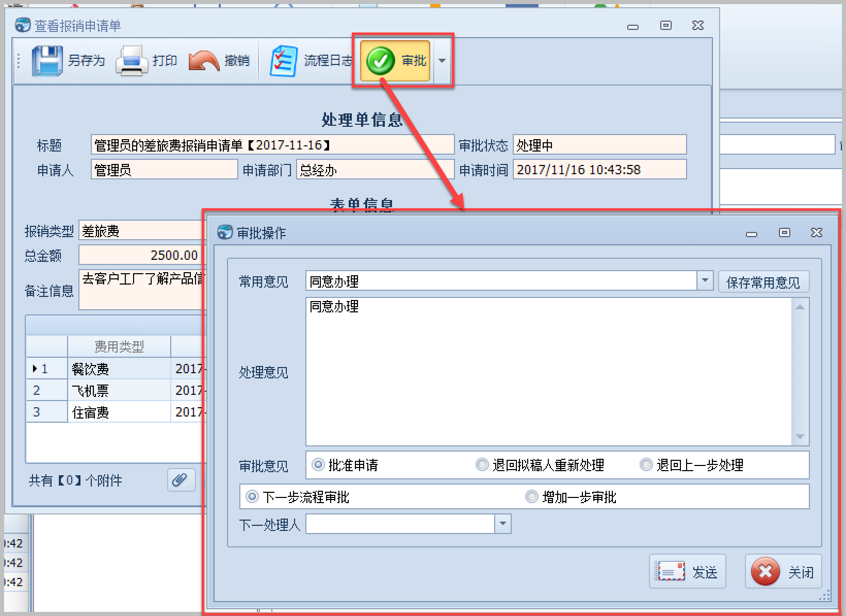This screenshot has height=616, width=846.
Task: Click the 费用类型 column header
Action: coord(119,346)
